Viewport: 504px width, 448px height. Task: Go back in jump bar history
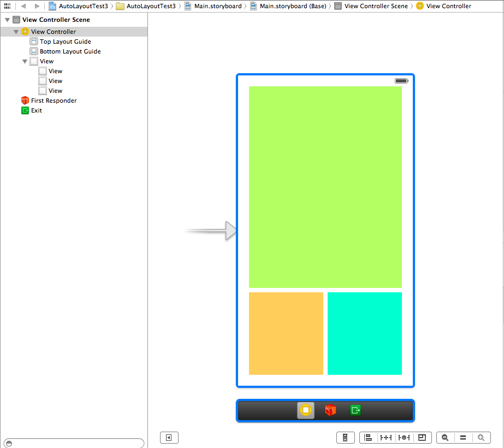(x=23, y=6)
